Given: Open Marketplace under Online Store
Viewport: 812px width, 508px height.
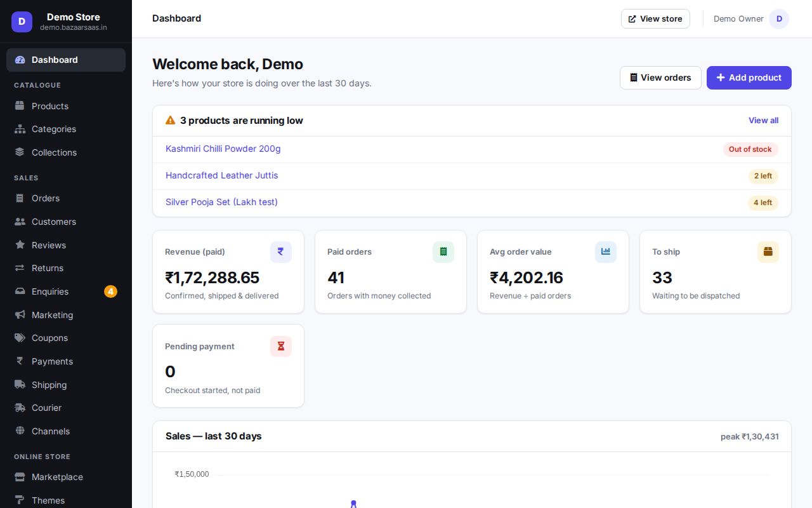Looking at the screenshot, I should pos(66,477).
